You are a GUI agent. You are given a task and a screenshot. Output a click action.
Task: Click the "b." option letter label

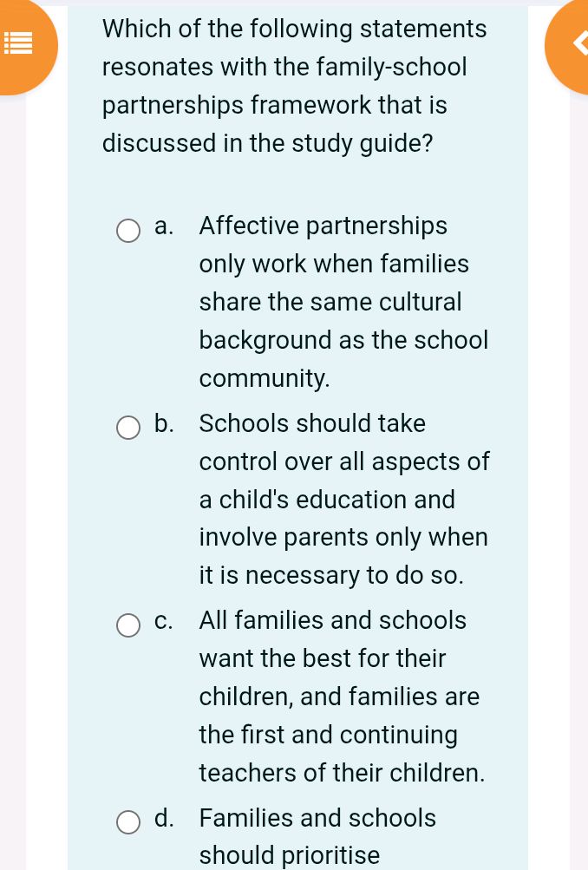[164, 423]
